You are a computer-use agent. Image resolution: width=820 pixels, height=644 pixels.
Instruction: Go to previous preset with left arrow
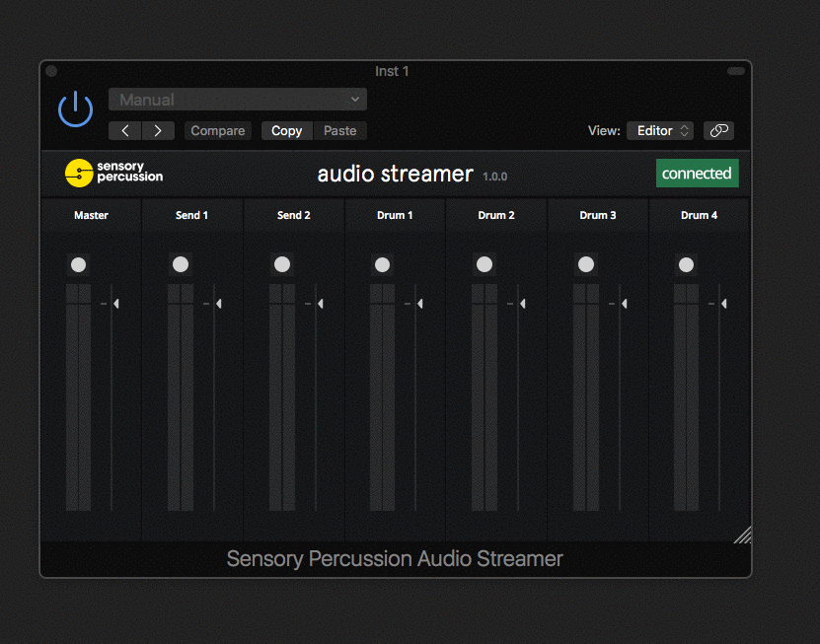pyautogui.click(x=124, y=129)
